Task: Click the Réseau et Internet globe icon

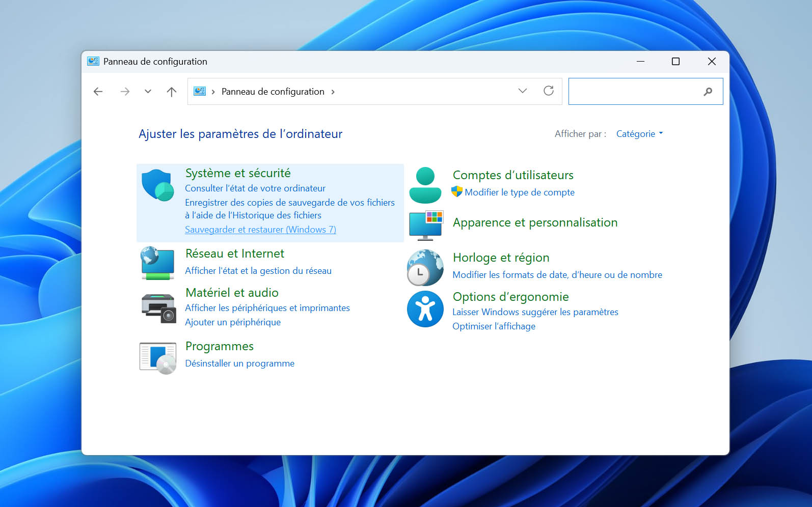Action: pos(158,263)
